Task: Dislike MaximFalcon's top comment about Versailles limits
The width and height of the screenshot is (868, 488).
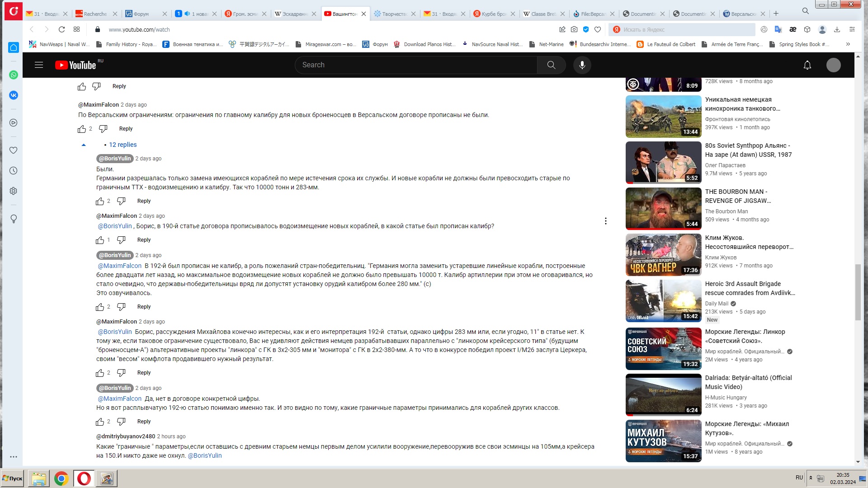Action: 103,129
